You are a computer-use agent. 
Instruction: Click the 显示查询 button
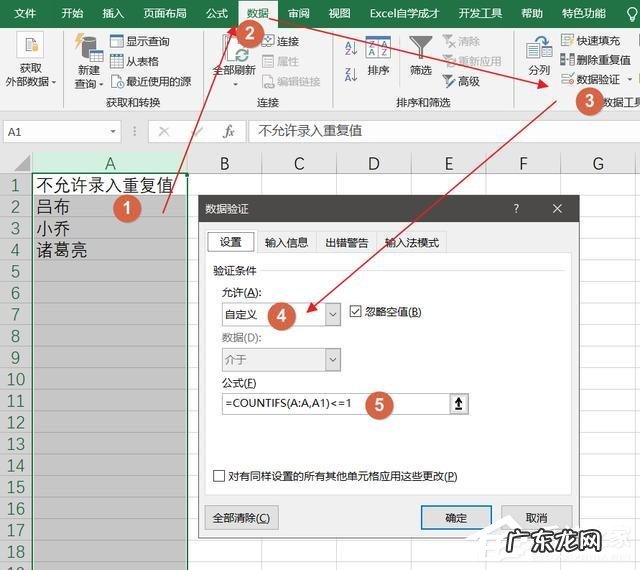click(x=140, y=41)
